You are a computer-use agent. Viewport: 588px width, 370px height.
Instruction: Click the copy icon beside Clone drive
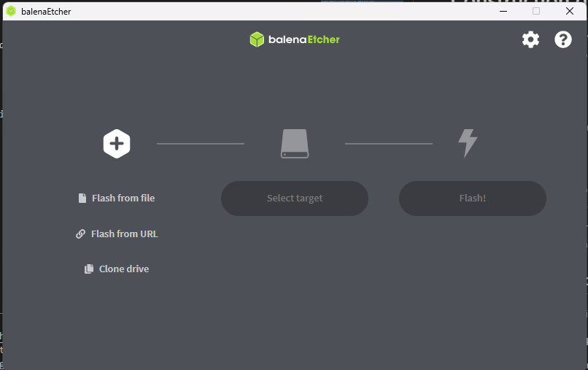pos(89,269)
